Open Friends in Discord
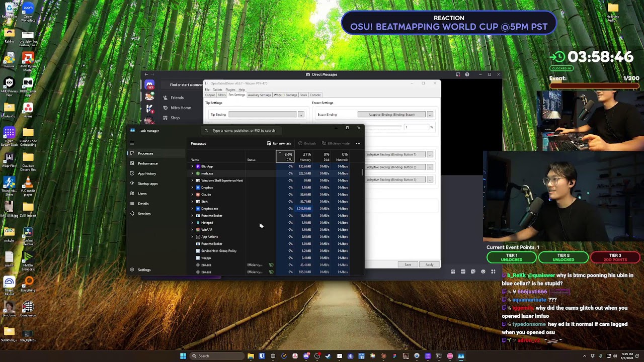The width and height of the screenshot is (644, 362). [x=174, y=98]
